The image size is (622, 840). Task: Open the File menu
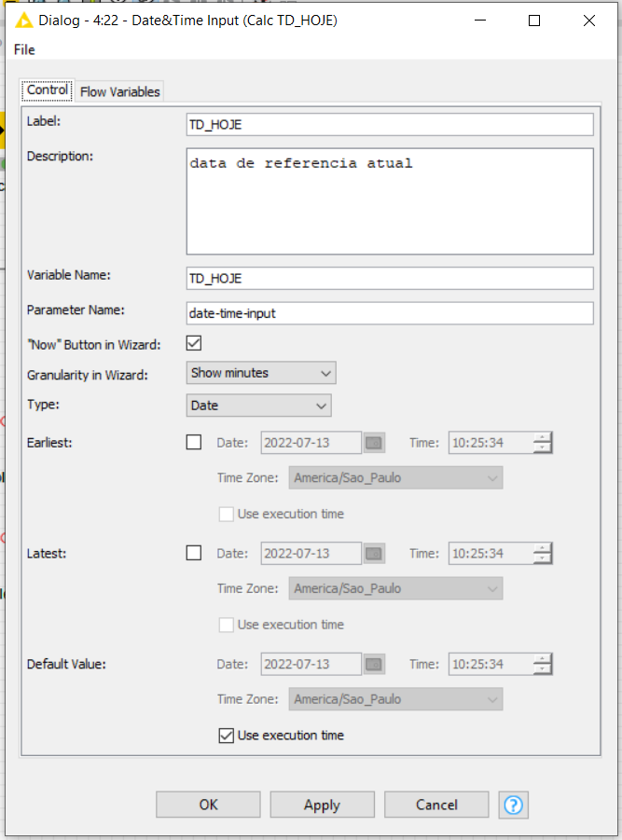tap(24, 49)
